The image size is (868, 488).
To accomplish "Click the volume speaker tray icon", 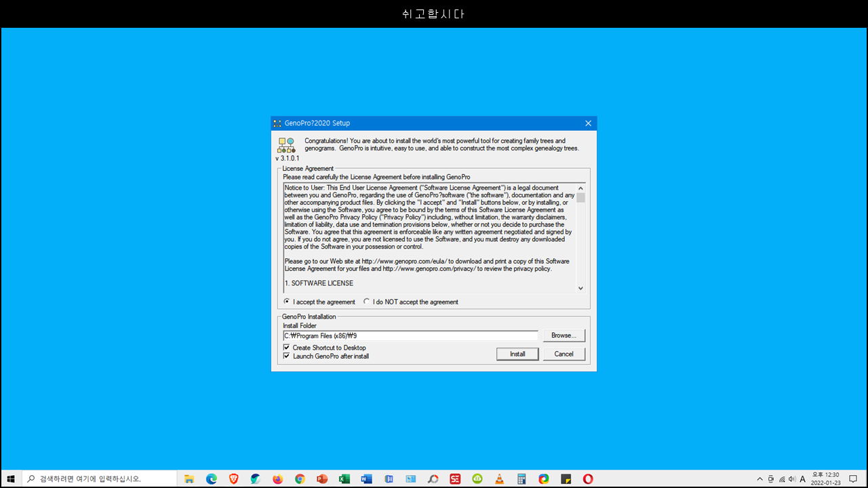I will click(x=792, y=479).
